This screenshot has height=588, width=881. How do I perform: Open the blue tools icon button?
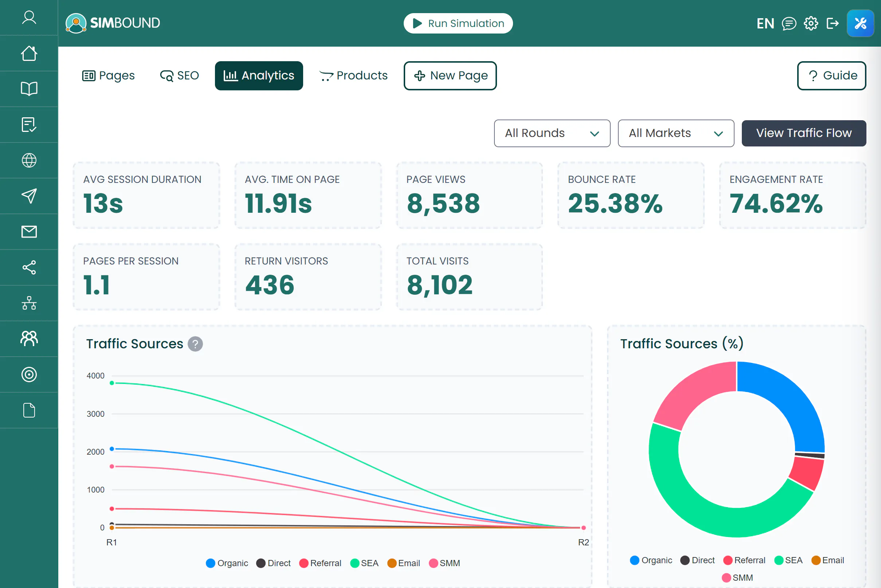pos(860,23)
